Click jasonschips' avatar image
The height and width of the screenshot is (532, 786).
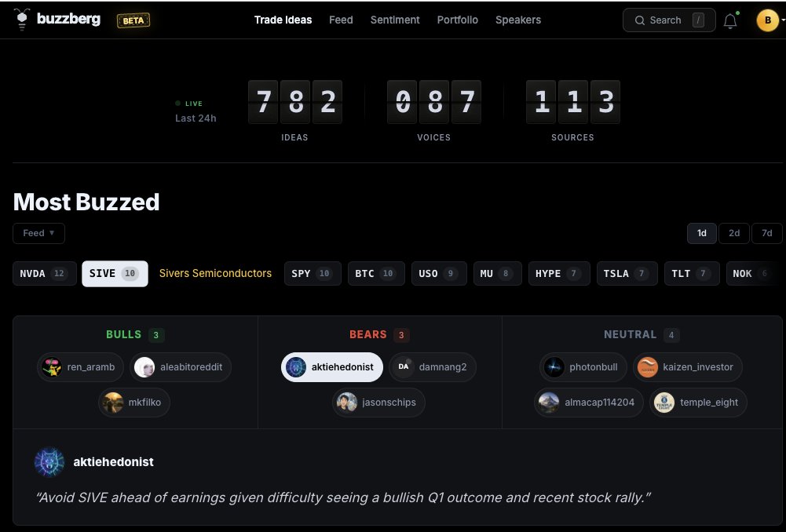pyautogui.click(x=347, y=403)
